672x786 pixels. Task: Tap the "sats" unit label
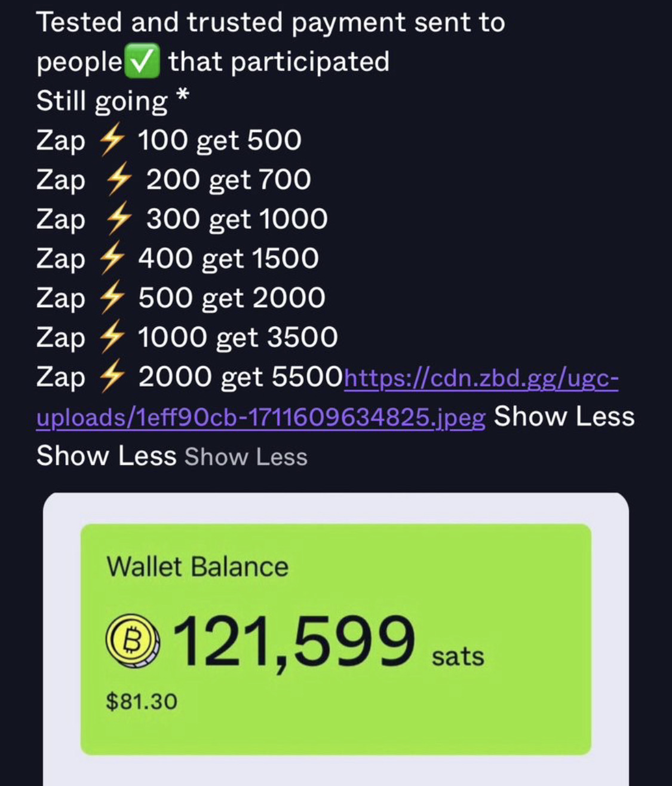[458, 656]
